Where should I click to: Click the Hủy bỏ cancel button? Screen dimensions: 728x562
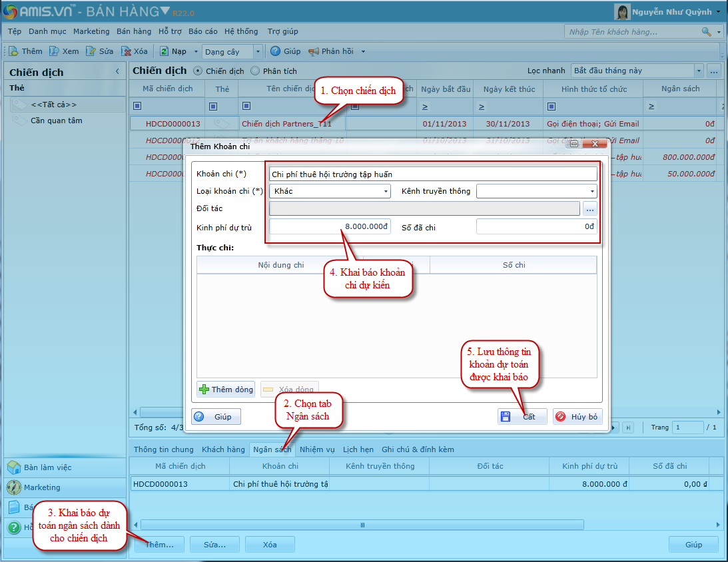577,417
